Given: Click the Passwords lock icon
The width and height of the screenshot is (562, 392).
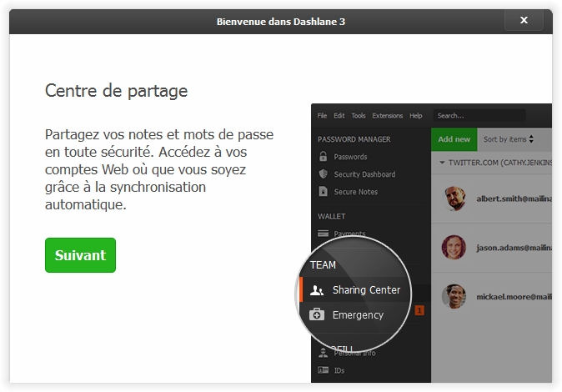Looking at the screenshot, I should point(323,156).
